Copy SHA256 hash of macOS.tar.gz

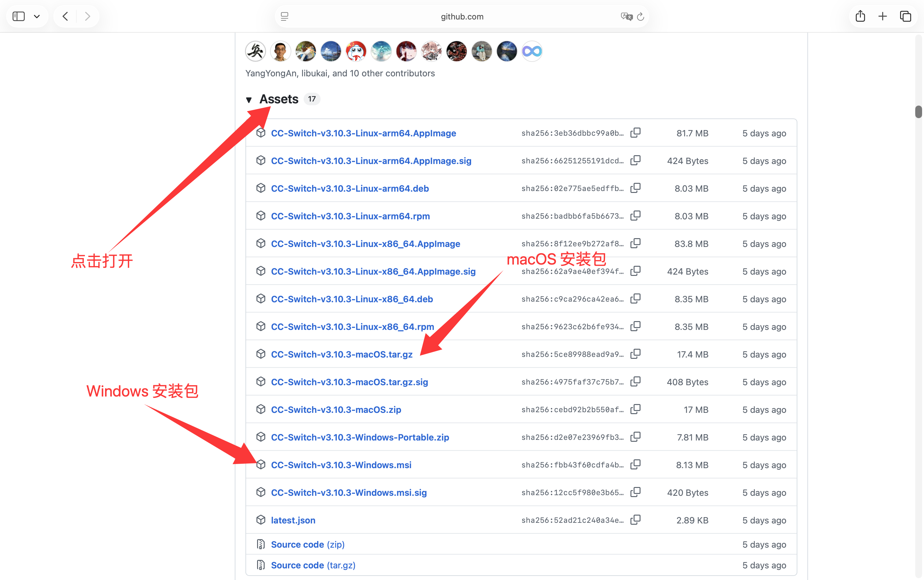pos(635,354)
